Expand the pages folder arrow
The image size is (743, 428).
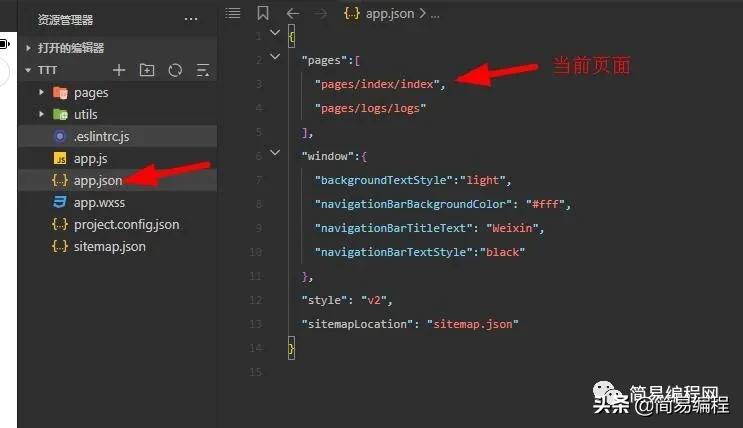[41, 92]
